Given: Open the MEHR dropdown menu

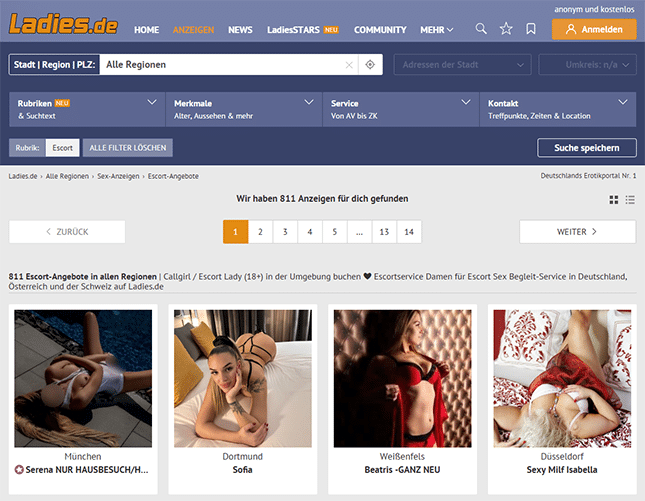Looking at the screenshot, I should 436,30.
